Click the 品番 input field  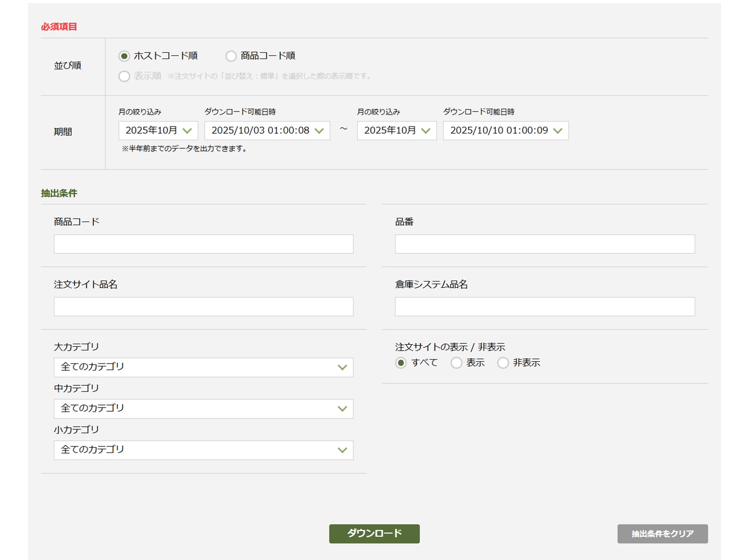click(x=544, y=244)
